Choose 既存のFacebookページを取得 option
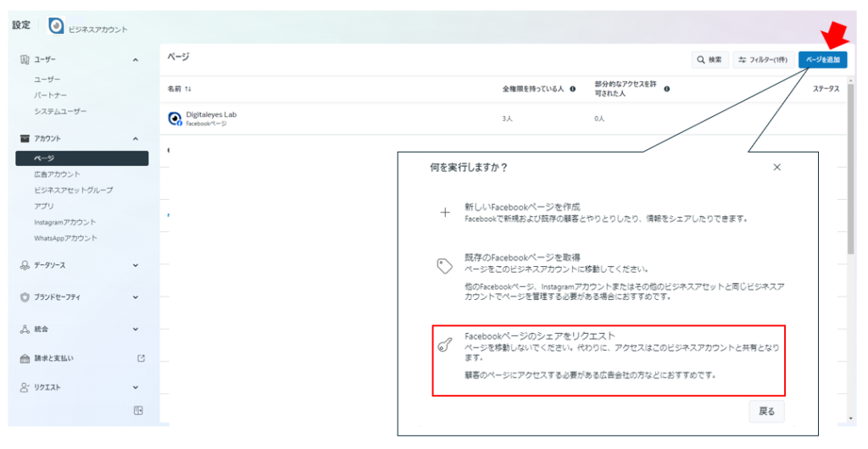 (608, 276)
